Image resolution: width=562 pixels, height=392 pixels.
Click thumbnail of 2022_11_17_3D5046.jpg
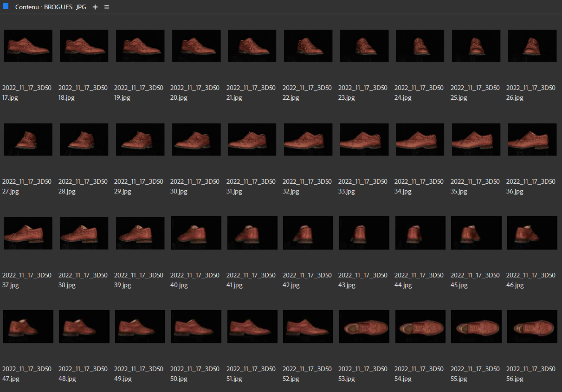(532, 233)
